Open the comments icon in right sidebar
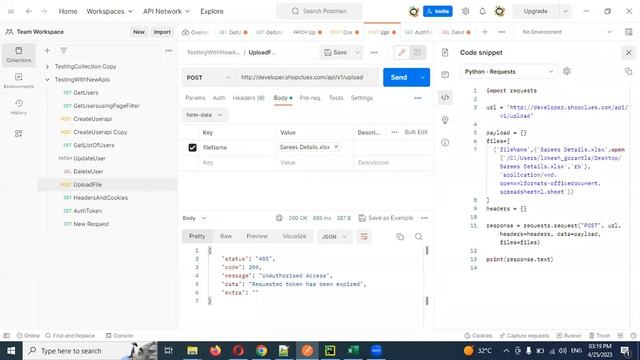 [445, 75]
